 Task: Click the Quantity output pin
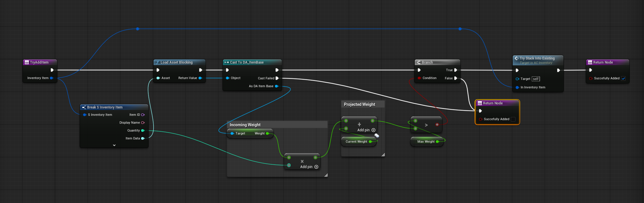click(x=143, y=130)
